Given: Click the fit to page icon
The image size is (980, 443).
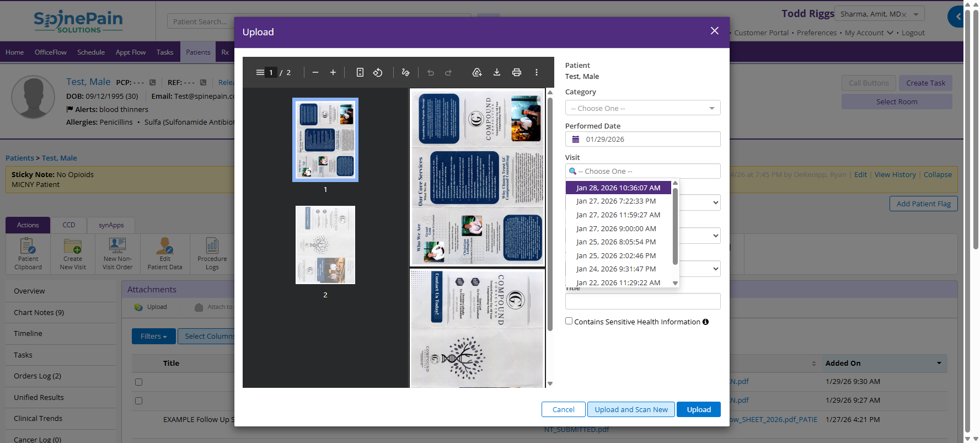Looking at the screenshot, I should click(x=360, y=72).
